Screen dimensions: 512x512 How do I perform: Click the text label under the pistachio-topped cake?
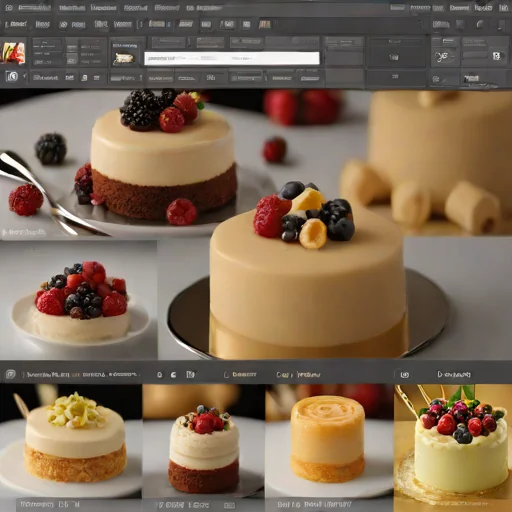click(x=50, y=504)
